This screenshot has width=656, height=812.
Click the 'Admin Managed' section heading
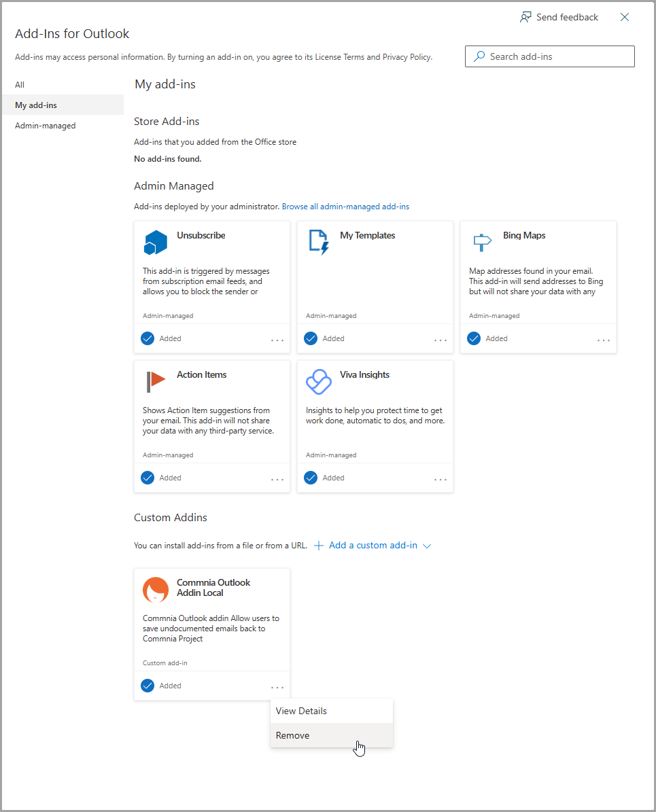(173, 186)
